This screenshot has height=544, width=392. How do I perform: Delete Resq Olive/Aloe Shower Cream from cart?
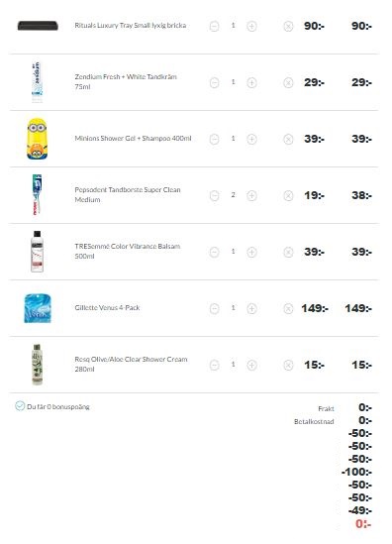point(288,366)
